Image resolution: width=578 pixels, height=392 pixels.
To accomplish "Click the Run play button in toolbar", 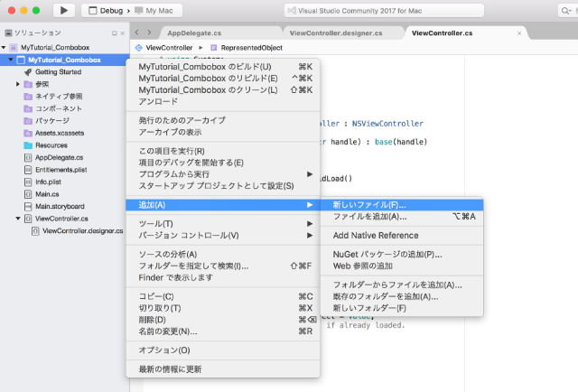I will 64,10.
